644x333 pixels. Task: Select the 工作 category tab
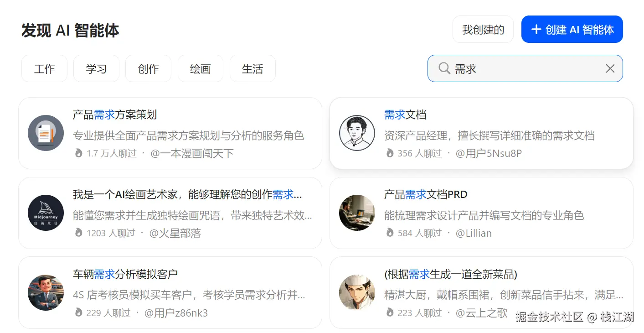(x=44, y=69)
